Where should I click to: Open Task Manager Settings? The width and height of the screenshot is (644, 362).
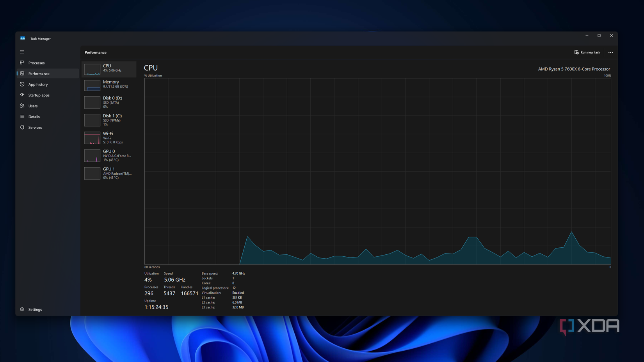point(48,309)
